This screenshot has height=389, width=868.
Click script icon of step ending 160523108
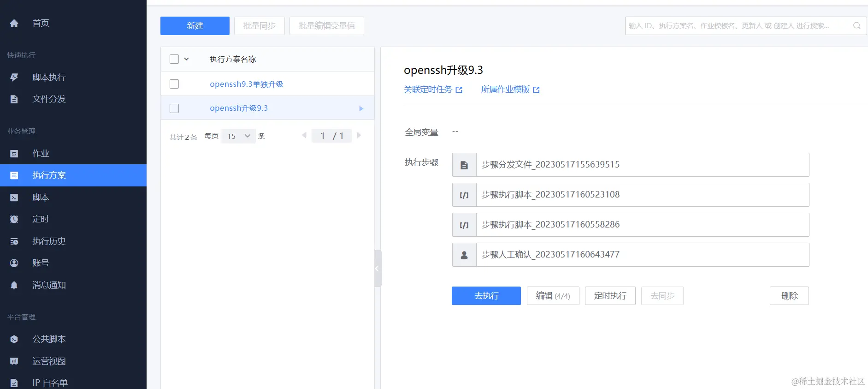tap(464, 195)
